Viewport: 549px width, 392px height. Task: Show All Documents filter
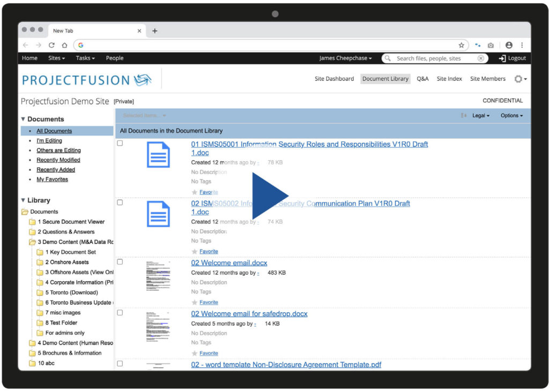point(54,131)
